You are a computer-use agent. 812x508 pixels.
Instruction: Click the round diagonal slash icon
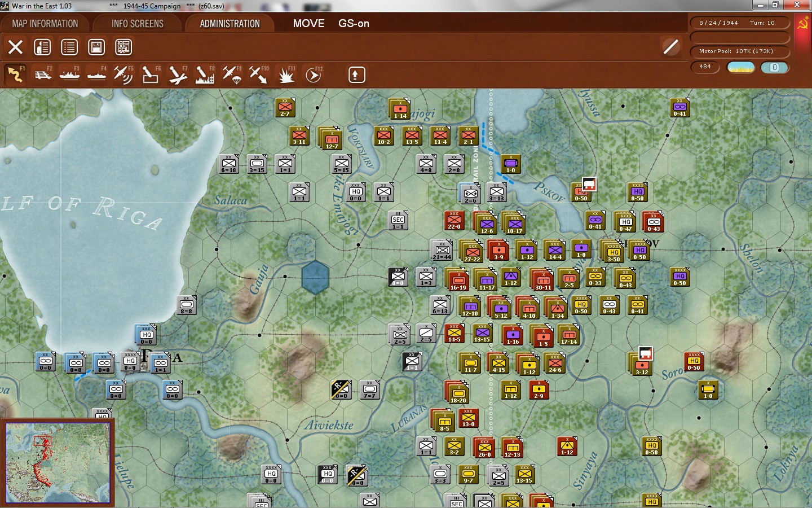(x=670, y=46)
